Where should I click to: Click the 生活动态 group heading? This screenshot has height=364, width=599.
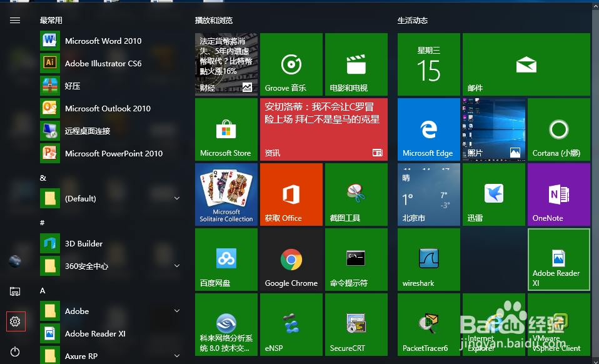tap(412, 20)
